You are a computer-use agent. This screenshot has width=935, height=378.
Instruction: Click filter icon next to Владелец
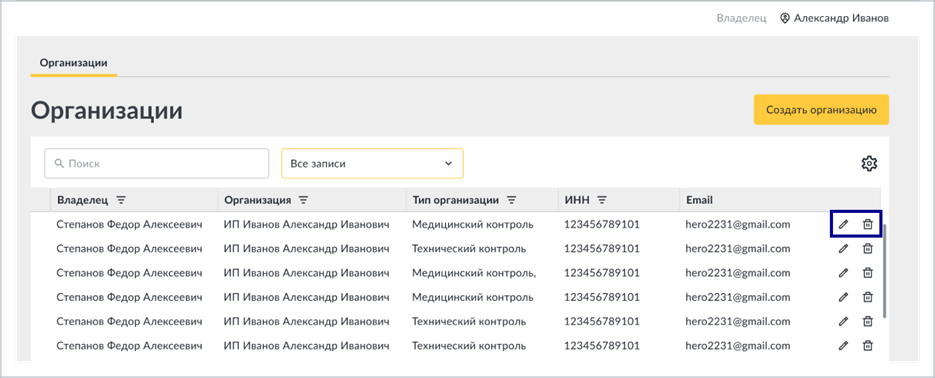121,200
